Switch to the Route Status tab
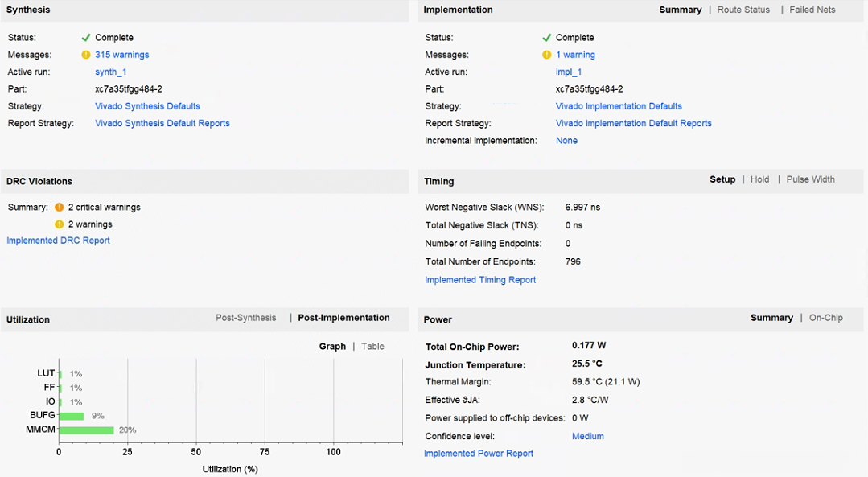Viewport: 868px width, 477px height. point(743,10)
